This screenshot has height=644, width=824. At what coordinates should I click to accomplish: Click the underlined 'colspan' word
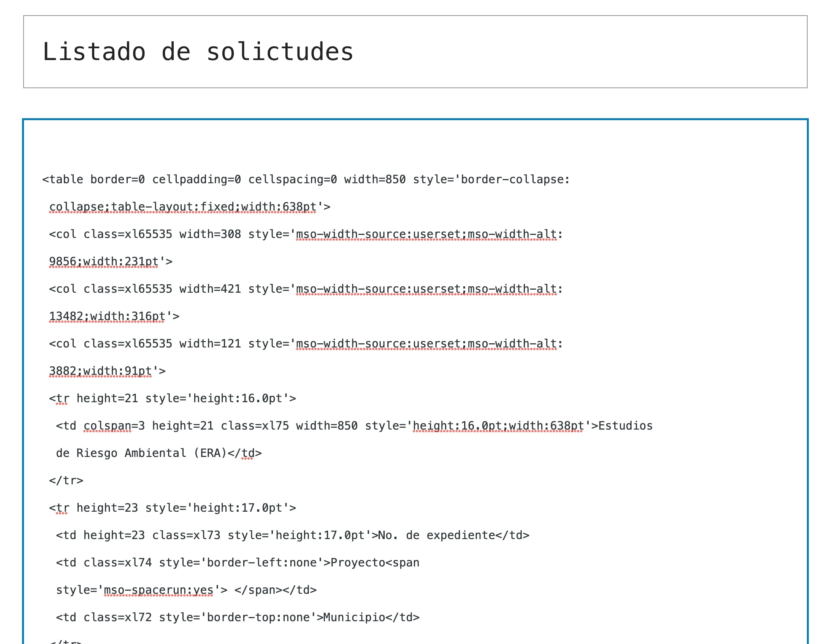[x=108, y=426]
